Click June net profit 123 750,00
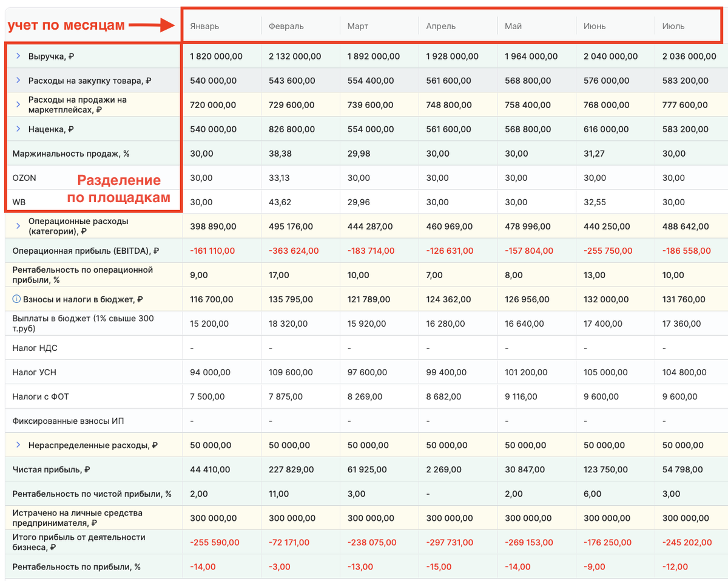Screen dimensions: 728x581 [606, 469]
